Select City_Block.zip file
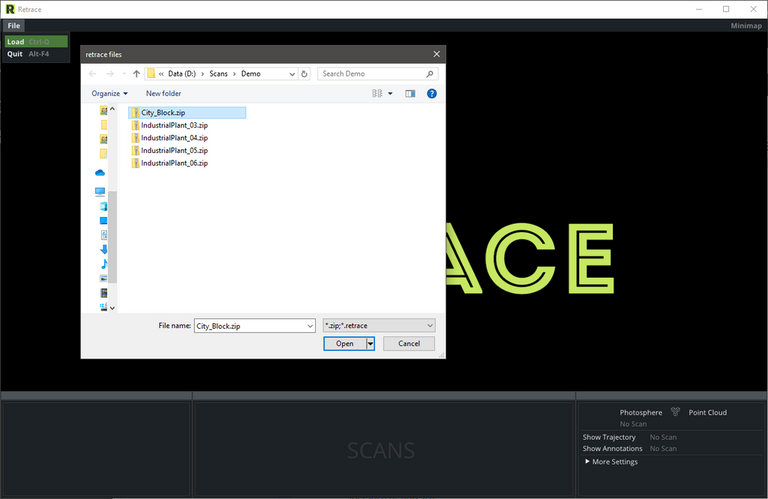The width and height of the screenshot is (768, 499). coord(187,113)
